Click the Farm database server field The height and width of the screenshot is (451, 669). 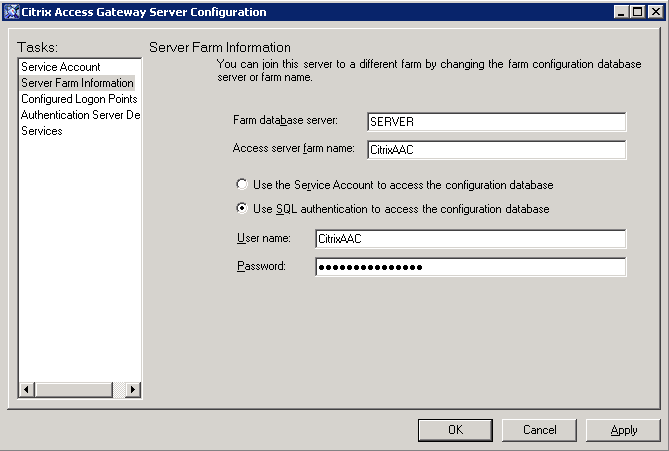pyautogui.click(x=497, y=122)
